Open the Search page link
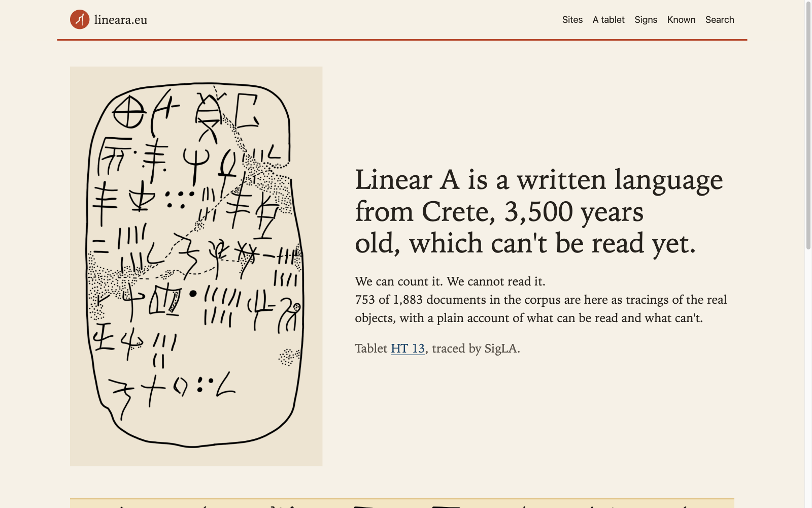 tap(720, 20)
